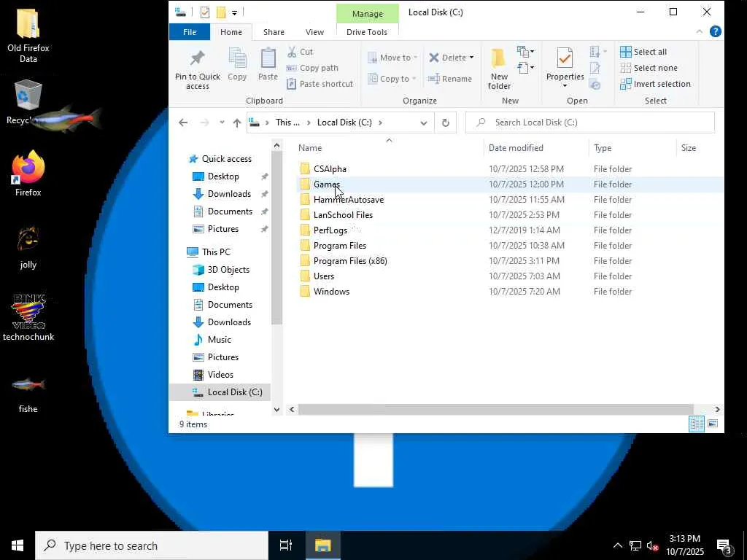Screen dimensions: 747x560
Task: Open the File menu tab
Action: tap(190, 32)
